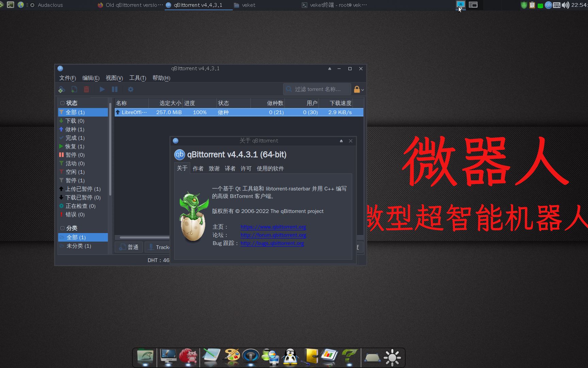Click the volume speaker tray icon
Screen dimensions: 588x368
tap(565, 5)
